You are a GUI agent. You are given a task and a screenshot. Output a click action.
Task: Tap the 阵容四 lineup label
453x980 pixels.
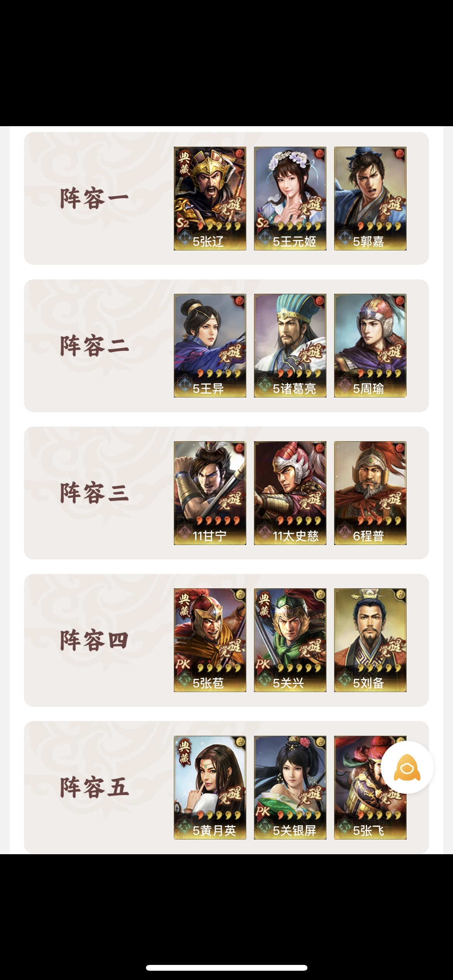94,641
